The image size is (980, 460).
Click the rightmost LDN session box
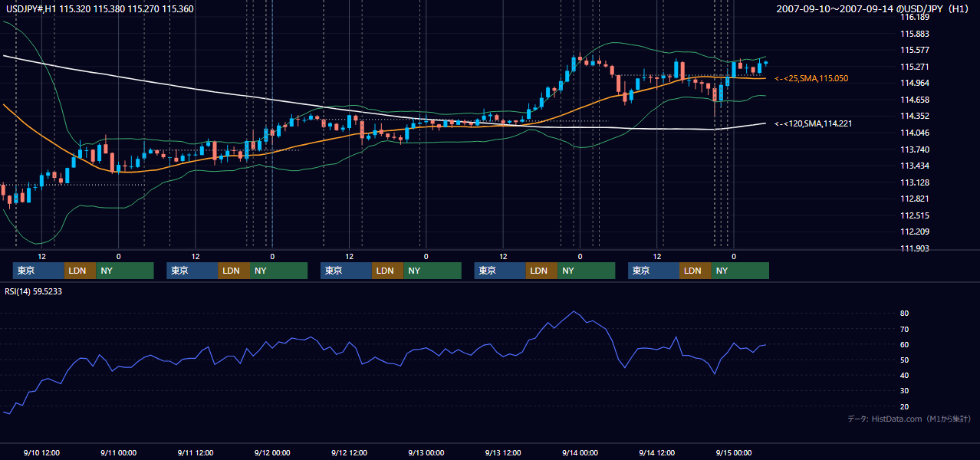click(x=695, y=271)
